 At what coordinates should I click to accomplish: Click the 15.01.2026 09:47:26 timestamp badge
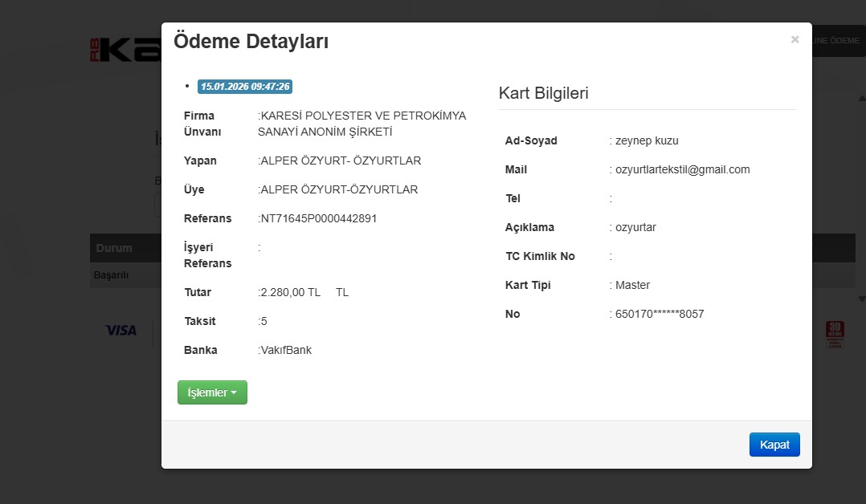[x=245, y=87]
